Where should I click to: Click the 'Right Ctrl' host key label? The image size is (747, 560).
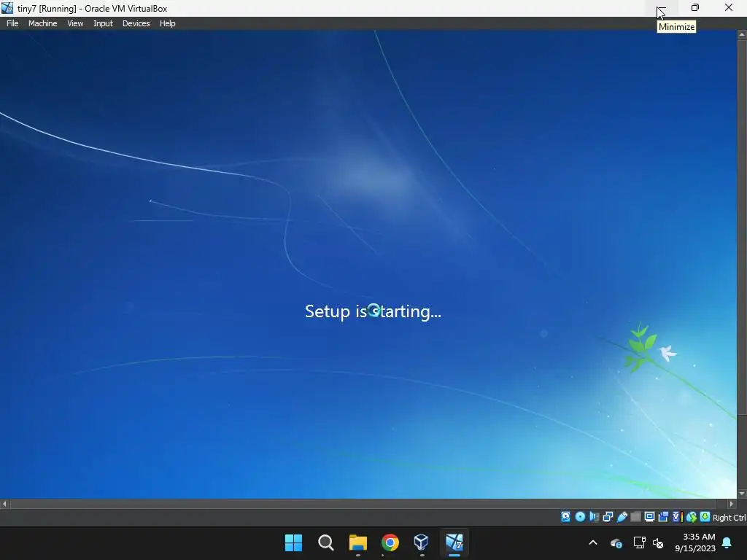coord(729,518)
